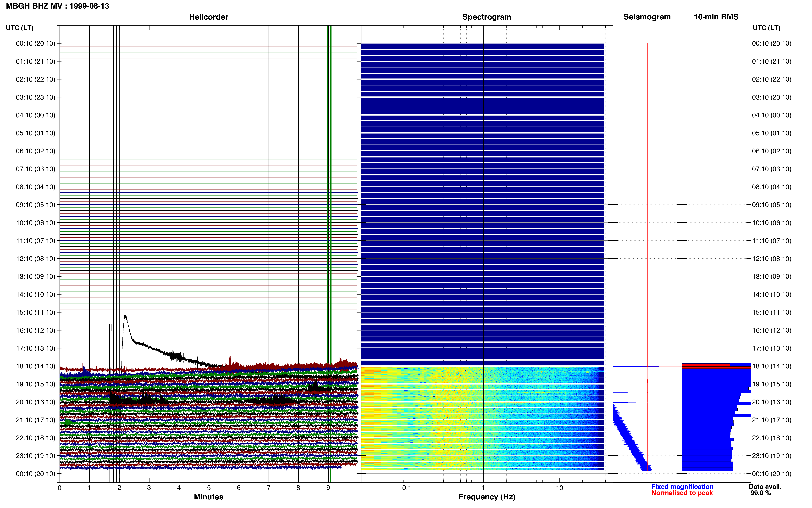This screenshot has height=508, width=812.
Task: Click left time label '20:10 (16:10)'
Action: [36, 402]
